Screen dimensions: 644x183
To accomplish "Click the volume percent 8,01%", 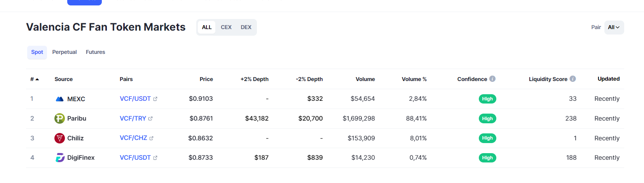I will point(418,138).
